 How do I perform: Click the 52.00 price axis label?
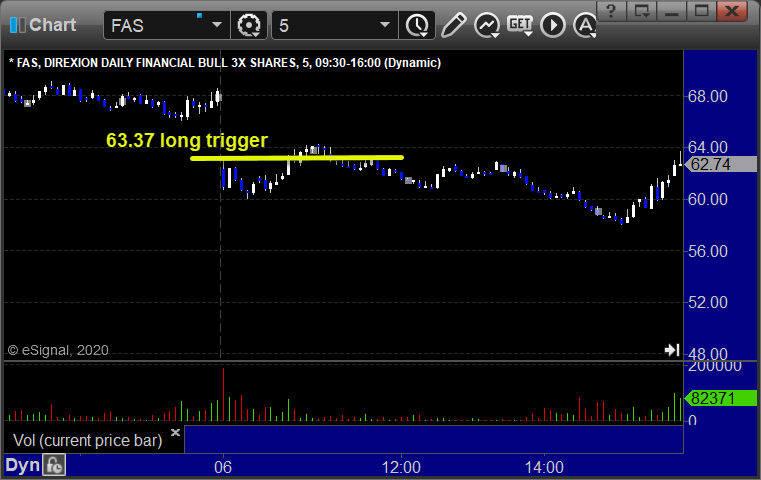click(708, 302)
